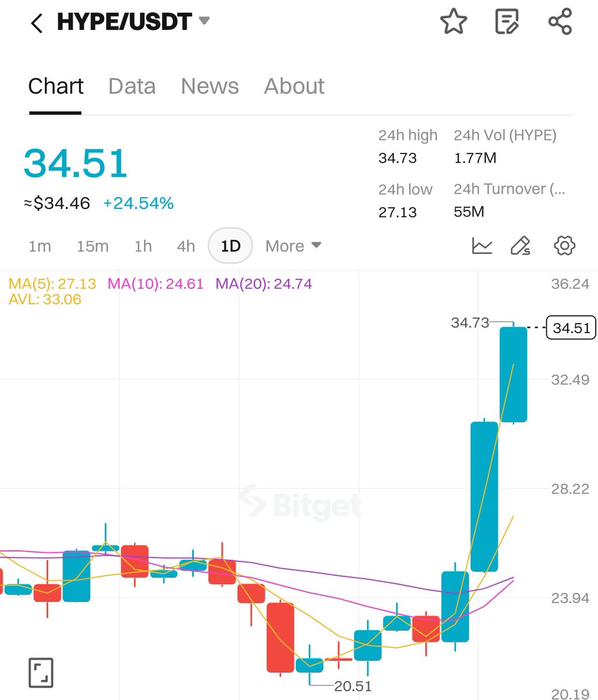Expand chart to fullscreen
This screenshot has width=598, height=700.
[41, 673]
